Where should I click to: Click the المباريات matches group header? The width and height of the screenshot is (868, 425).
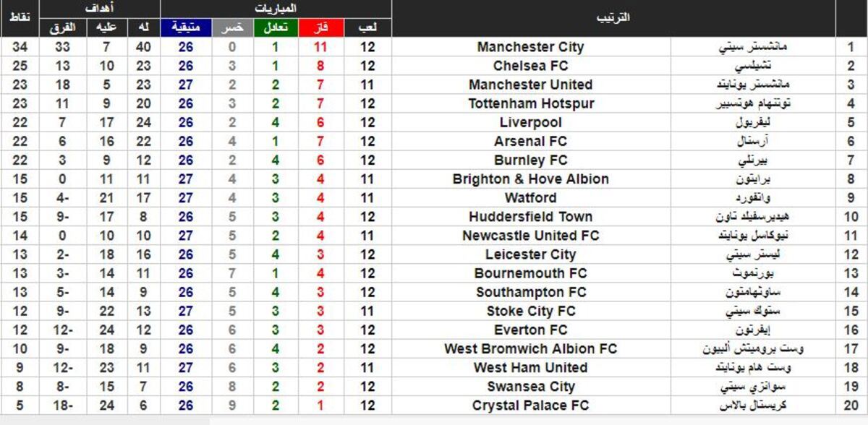[276, 9]
